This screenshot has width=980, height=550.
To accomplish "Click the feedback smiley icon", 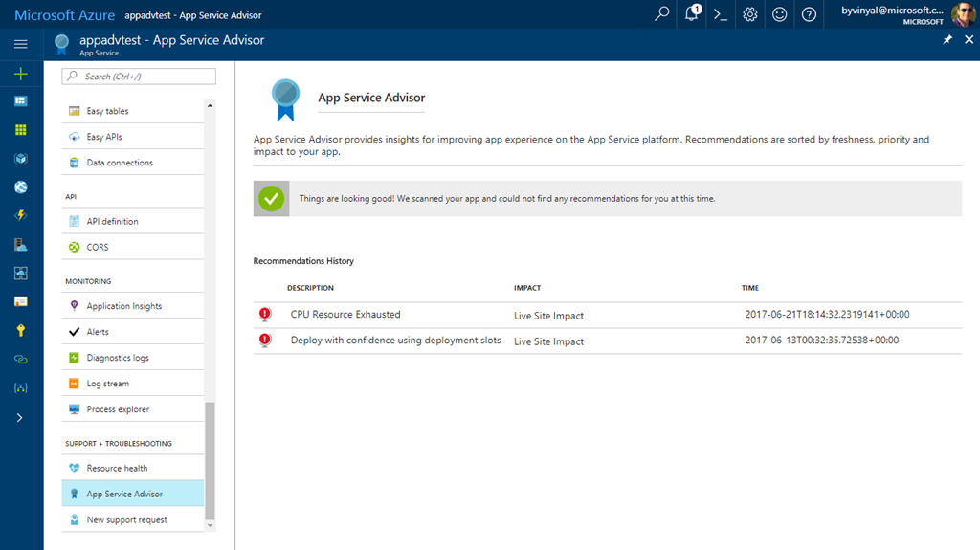I will (780, 14).
